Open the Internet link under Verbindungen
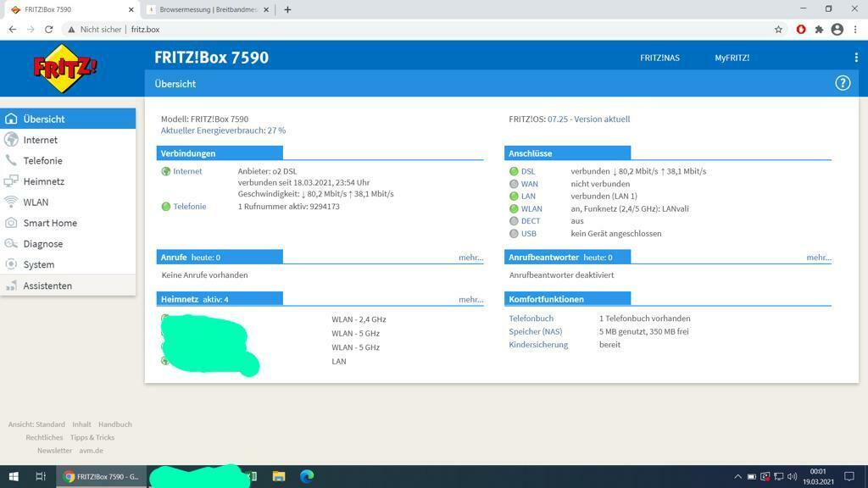This screenshot has height=488, width=868. point(187,171)
